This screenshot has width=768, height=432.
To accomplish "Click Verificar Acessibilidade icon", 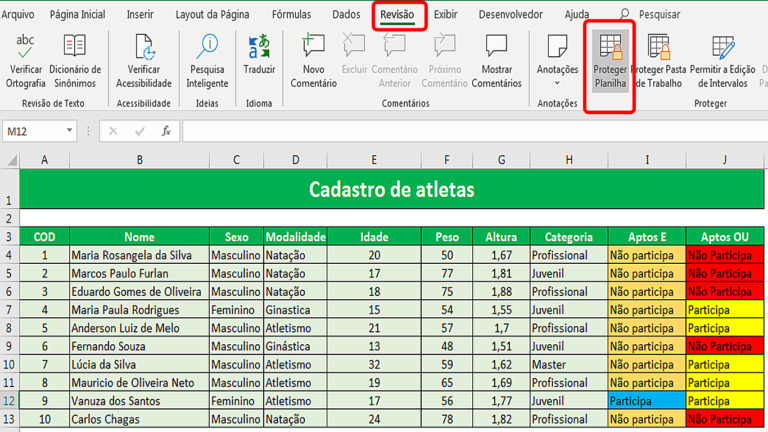I will coord(144,47).
